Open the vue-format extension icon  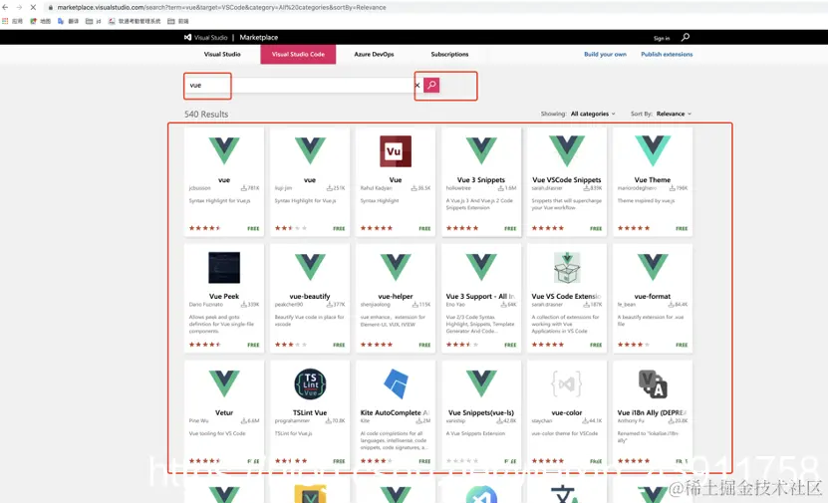(x=653, y=267)
